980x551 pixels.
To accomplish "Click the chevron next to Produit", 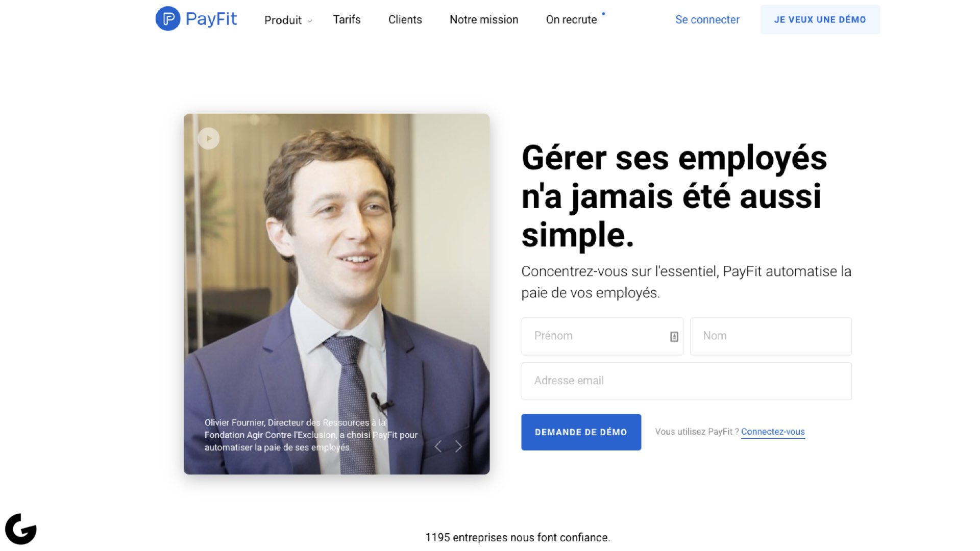I will point(309,21).
